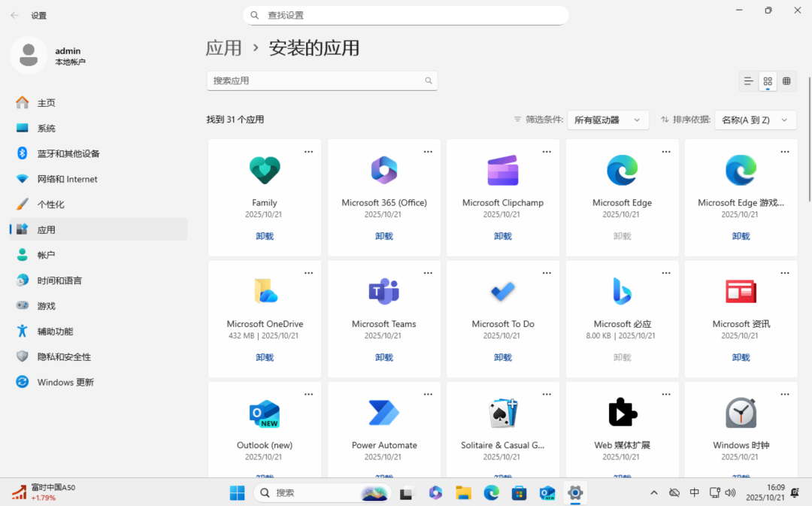This screenshot has width=812, height=506.
Task: Click the Microsoft 必应 Bing icon
Action: pyautogui.click(x=622, y=291)
